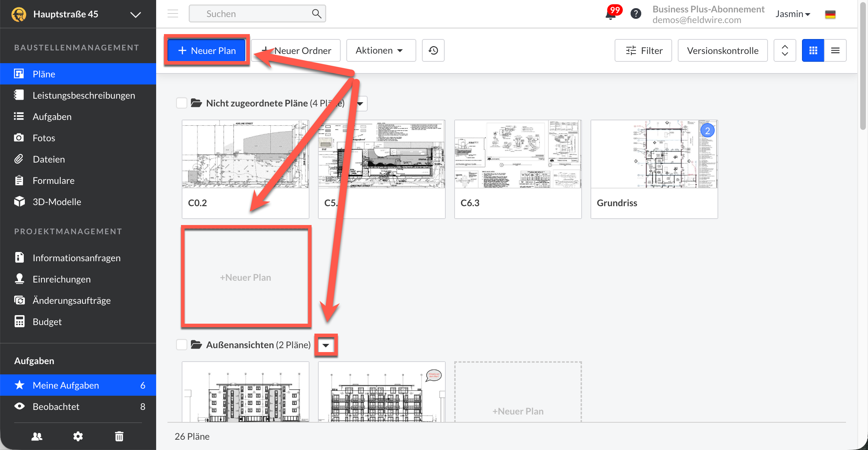Viewport: 868px width, 450px height.
Task: Open Aufgaben in the sidebar
Action: coord(52,117)
